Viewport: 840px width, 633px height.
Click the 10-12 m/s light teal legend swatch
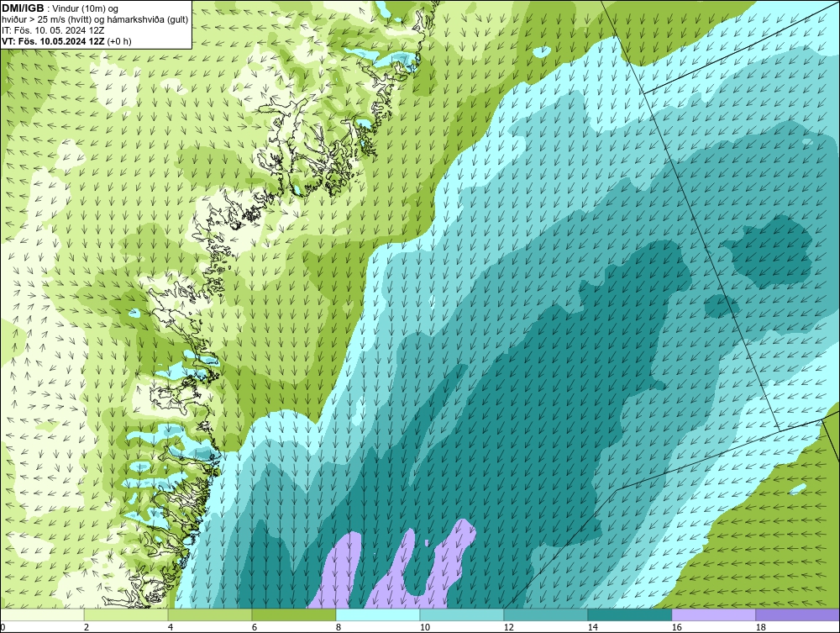coord(462,615)
